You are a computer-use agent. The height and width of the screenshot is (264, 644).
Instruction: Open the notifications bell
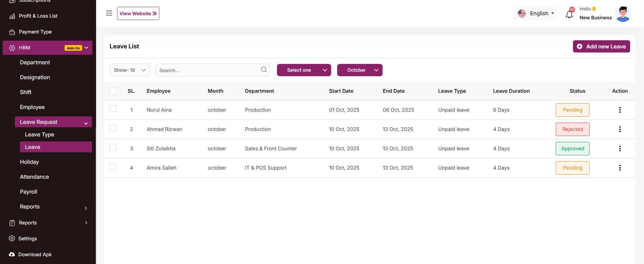pyautogui.click(x=569, y=14)
